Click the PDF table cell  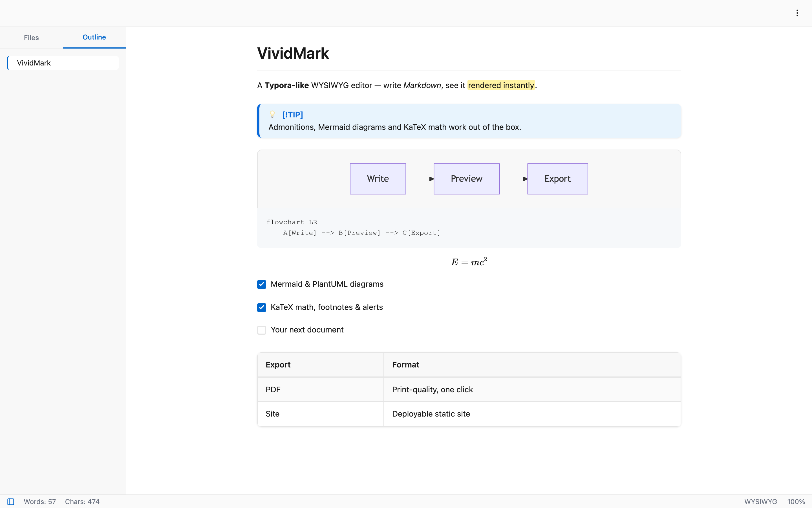coord(321,390)
